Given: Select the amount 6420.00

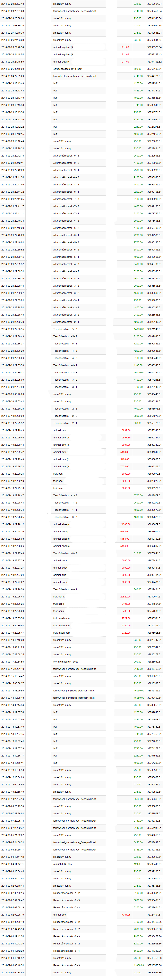Looking at the screenshot, I should point(138,842).
